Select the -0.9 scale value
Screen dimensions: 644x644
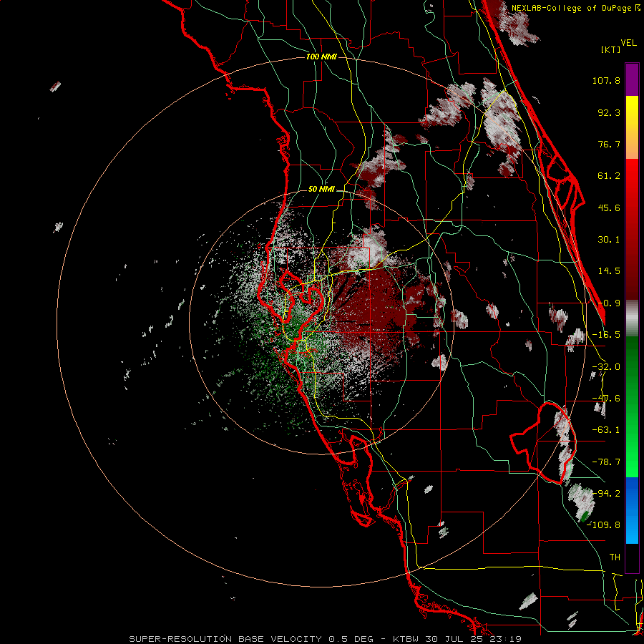[609, 303]
